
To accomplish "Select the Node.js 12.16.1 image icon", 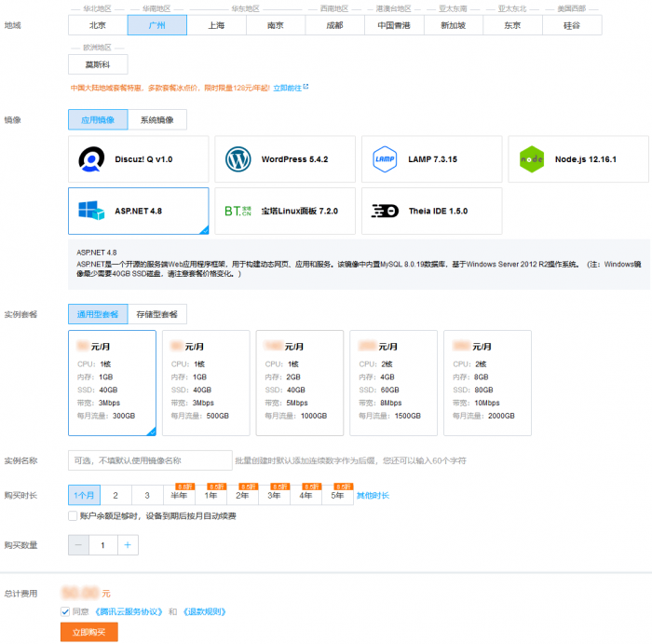I will click(x=532, y=159).
